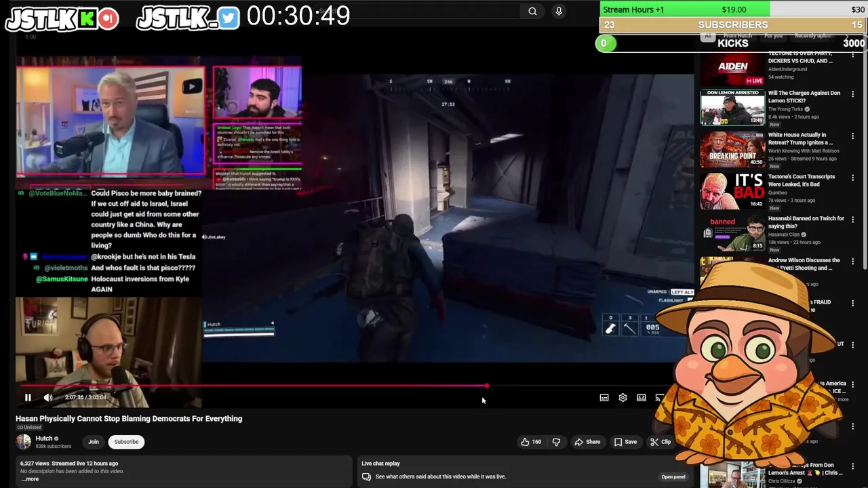Screen dimensions: 868x488
Task: Subscribe to the Hutch channel
Action: click(126, 442)
